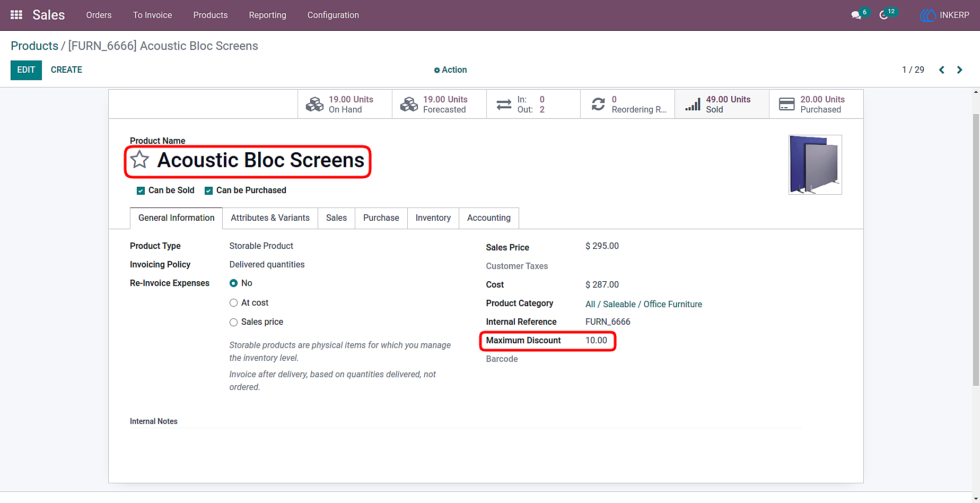The image size is (980, 503).
Task: Open the Action dropdown menu
Action: click(x=450, y=70)
